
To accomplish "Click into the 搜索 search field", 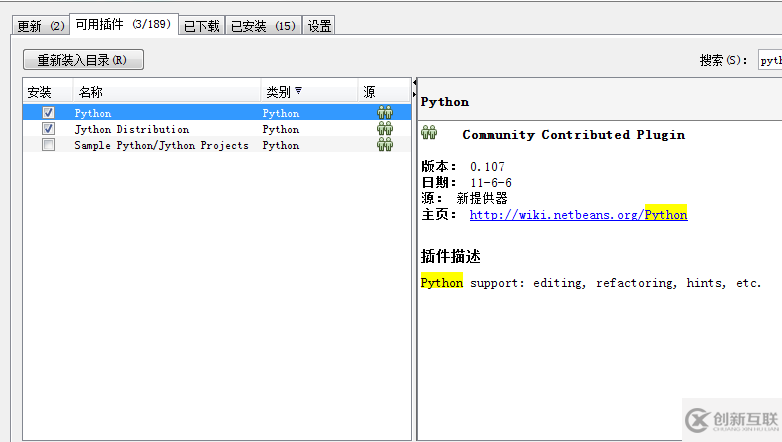I will point(770,60).
